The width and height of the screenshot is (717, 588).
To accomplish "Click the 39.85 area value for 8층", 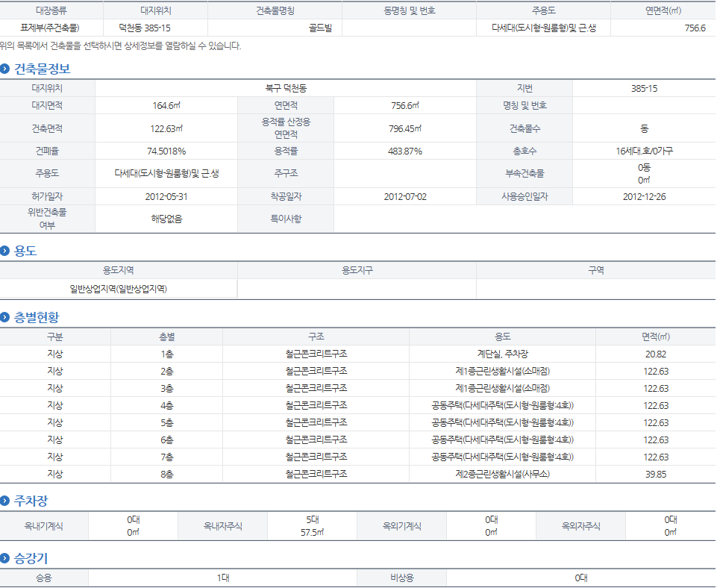I will tap(656, 474).
